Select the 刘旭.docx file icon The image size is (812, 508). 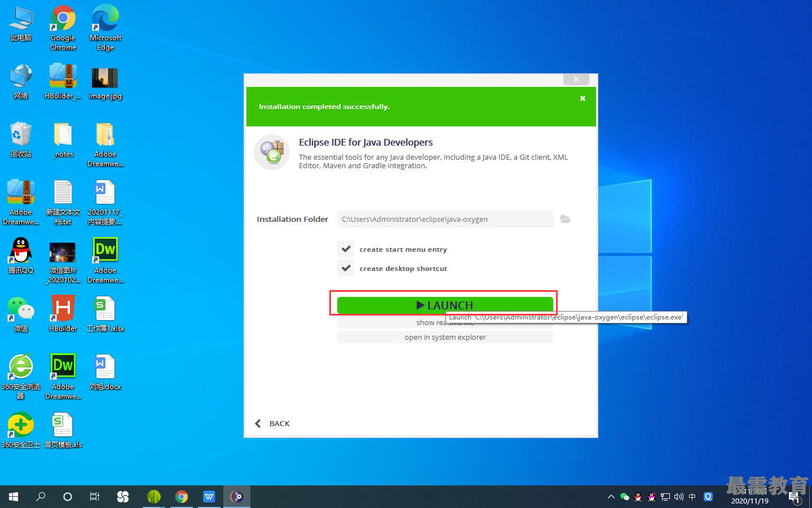[105, 373]
